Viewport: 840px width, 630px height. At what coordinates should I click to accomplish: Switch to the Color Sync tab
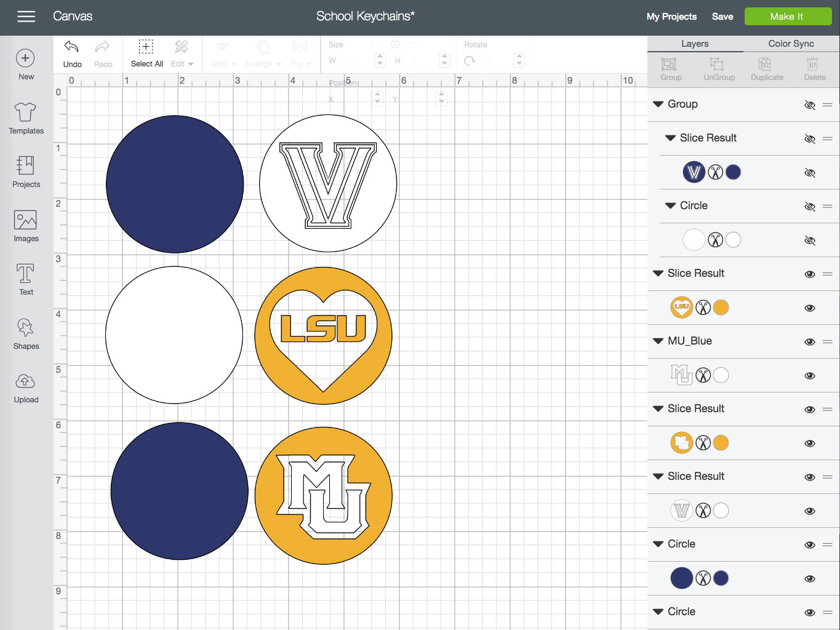791,44
